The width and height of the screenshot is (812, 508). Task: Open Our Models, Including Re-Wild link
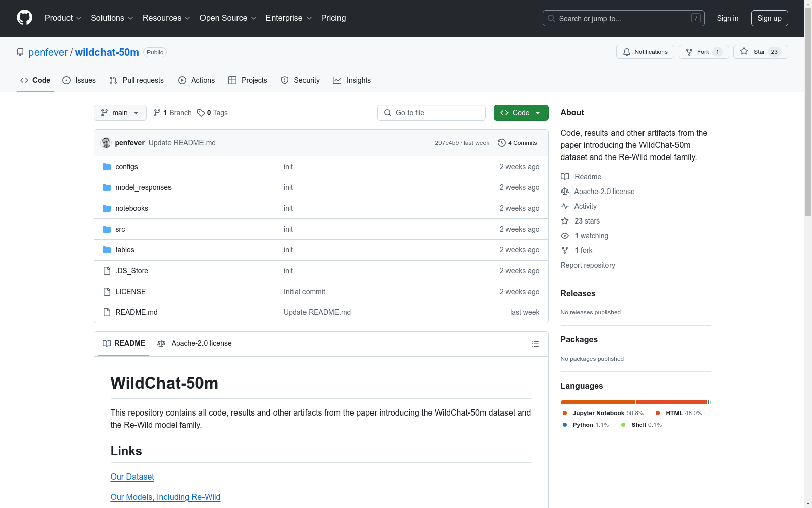(165, 497)
